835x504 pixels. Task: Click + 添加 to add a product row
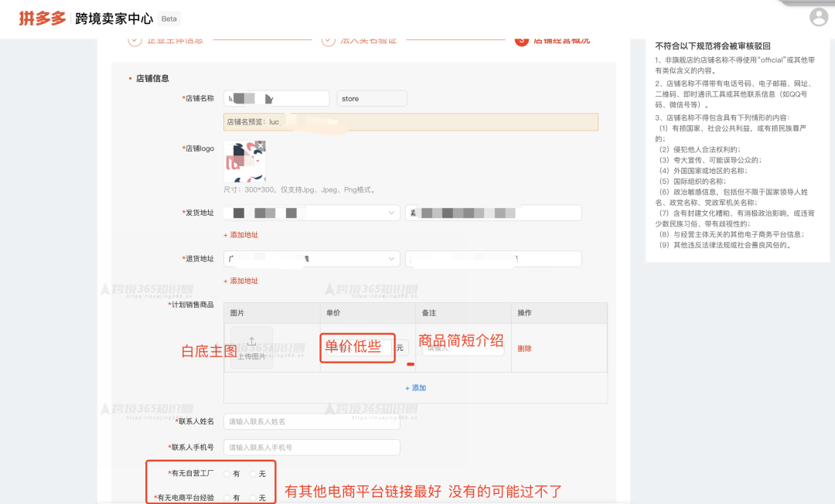415,389
